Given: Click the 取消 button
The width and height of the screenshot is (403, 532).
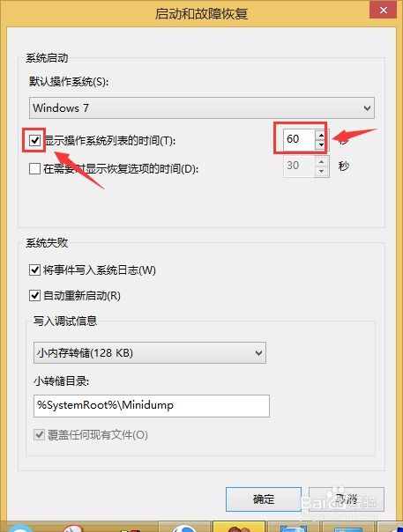Looking at the screenshot, I should pos(347,499).
